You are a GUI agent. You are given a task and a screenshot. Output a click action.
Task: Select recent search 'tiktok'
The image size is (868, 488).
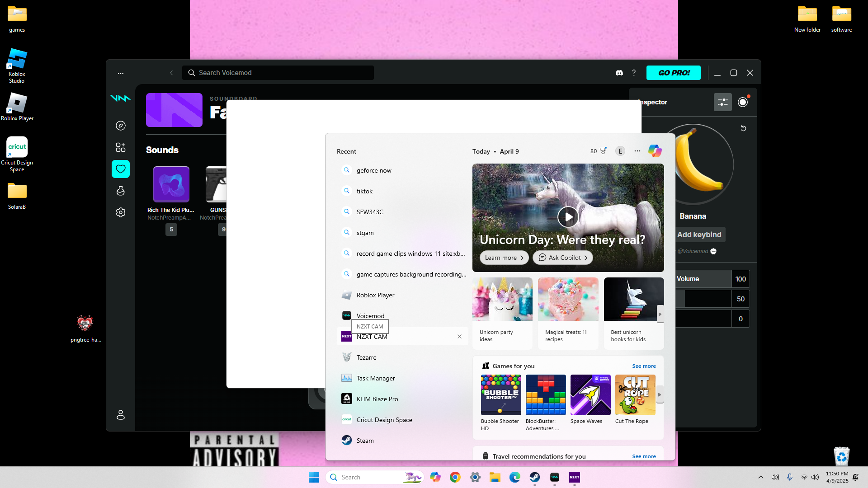click(x=402, y=191)
